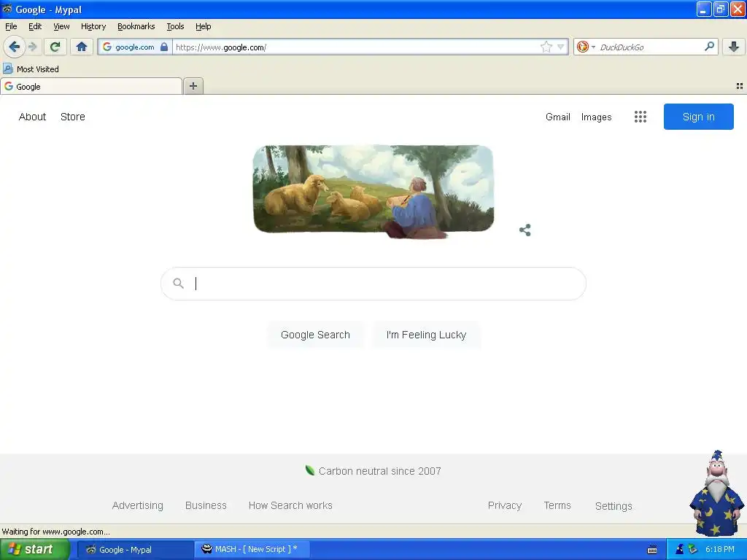Screen dimensions: 747x560
Task: Open DuckDuckGo search engine selector
Action: tap(586, 47)
